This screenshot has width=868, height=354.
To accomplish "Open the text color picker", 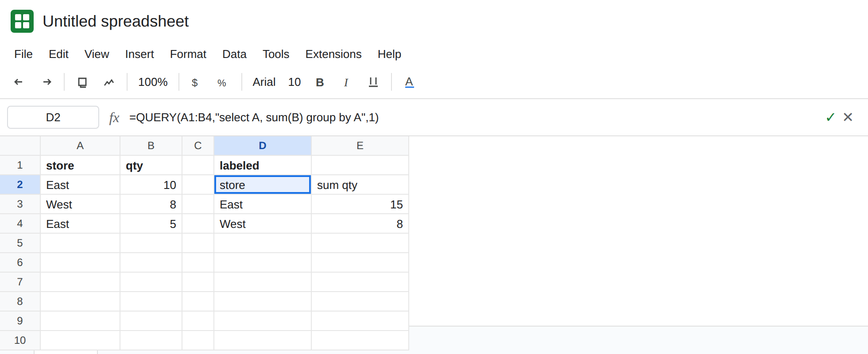I will tap(409, 82).
